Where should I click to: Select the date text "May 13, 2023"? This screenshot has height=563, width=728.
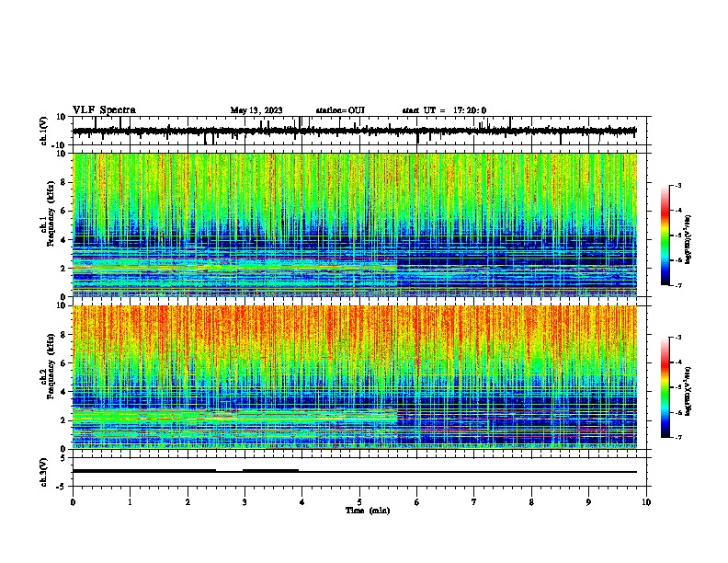coord(256,110)
